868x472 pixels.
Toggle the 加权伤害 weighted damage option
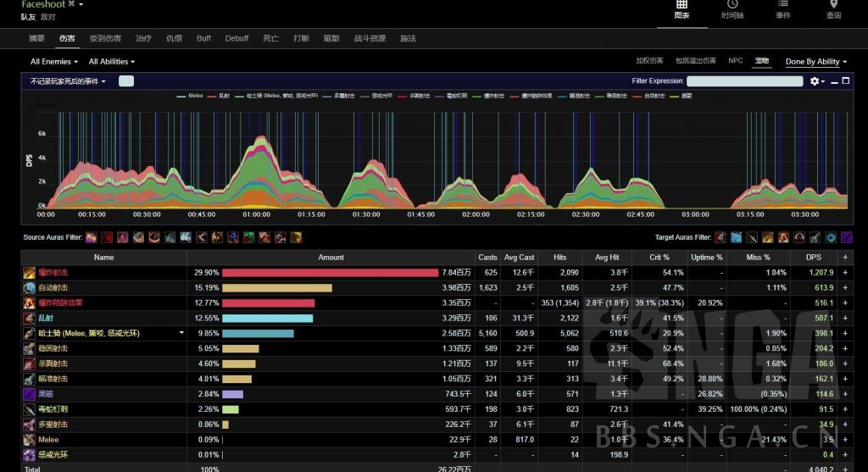[x=651, y=61]
